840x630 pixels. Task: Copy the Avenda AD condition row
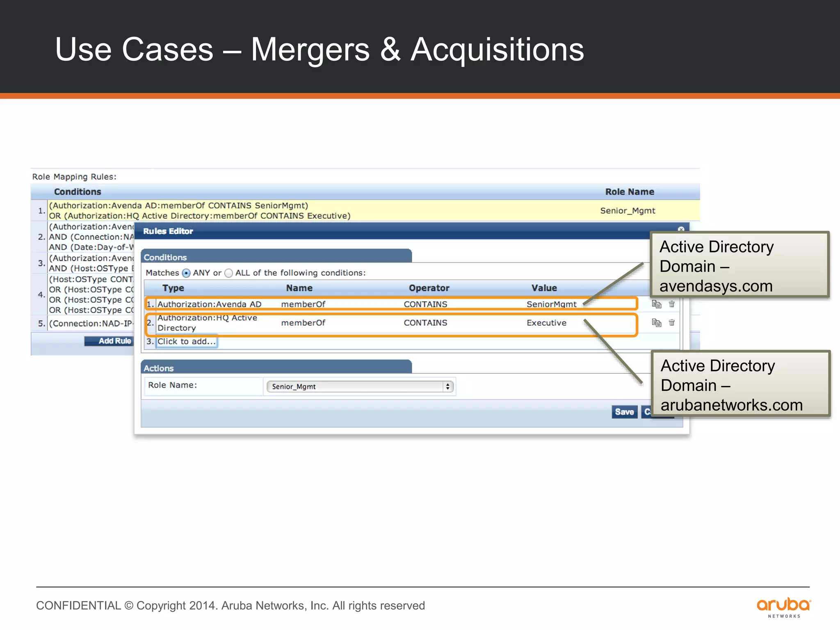coord(657,304)
